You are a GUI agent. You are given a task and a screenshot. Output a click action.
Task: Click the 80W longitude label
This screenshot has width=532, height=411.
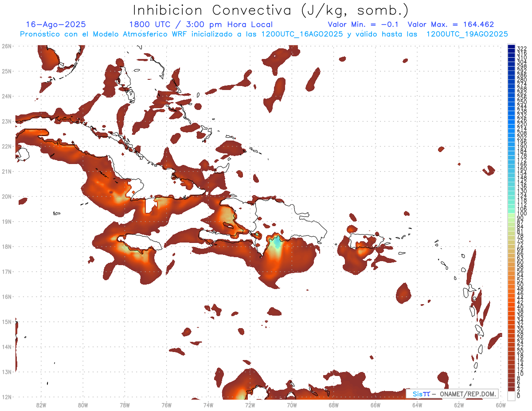click(x=83, y=405)
